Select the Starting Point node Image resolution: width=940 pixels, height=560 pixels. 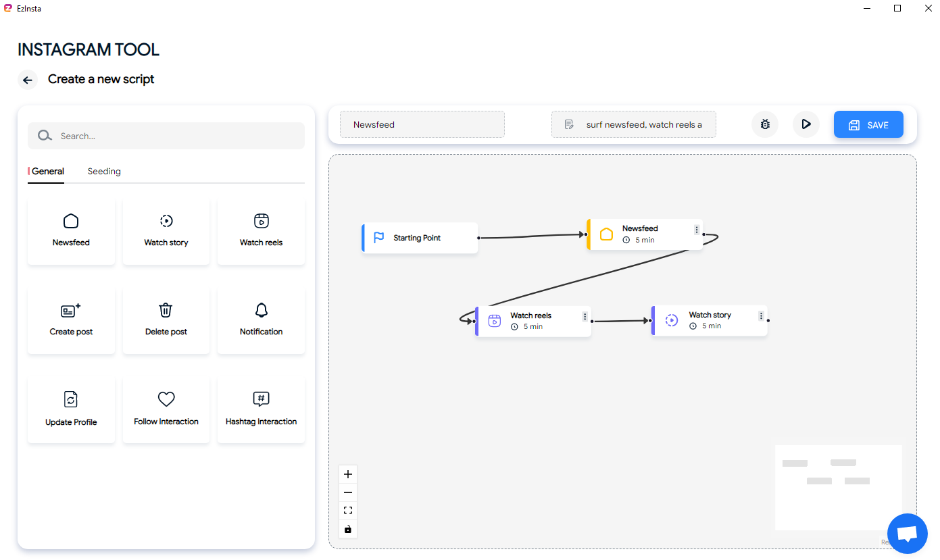click(420, 238)
